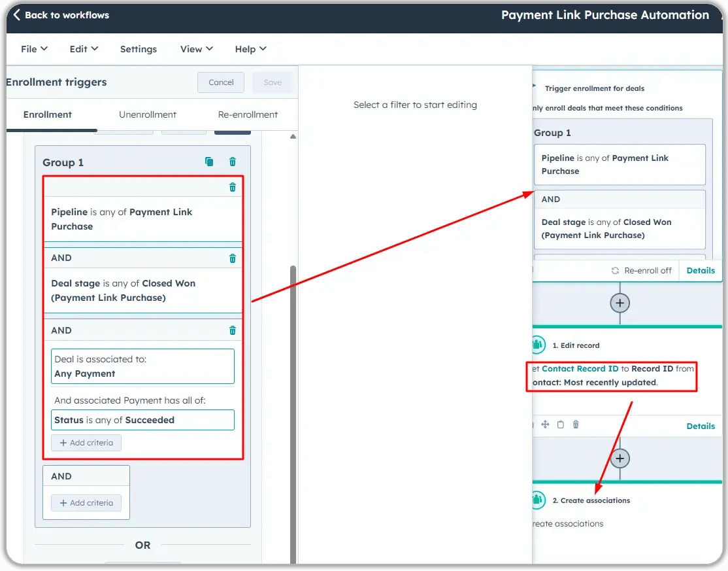Delete the Pipeline filter via trash icon
Image resolution: width=728 pixels, height=571 pixels.
232,186
